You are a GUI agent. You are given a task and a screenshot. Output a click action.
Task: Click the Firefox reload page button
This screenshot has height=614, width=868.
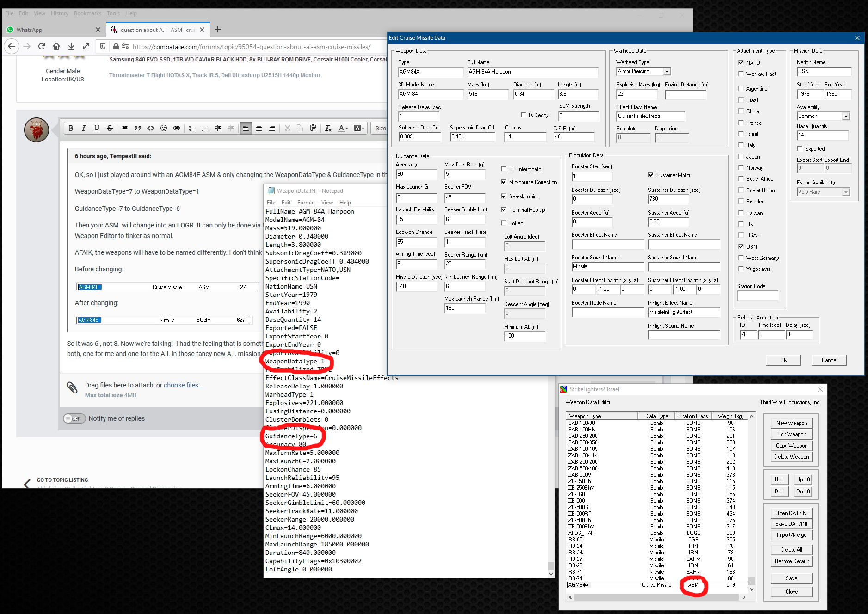coord(42,46)
